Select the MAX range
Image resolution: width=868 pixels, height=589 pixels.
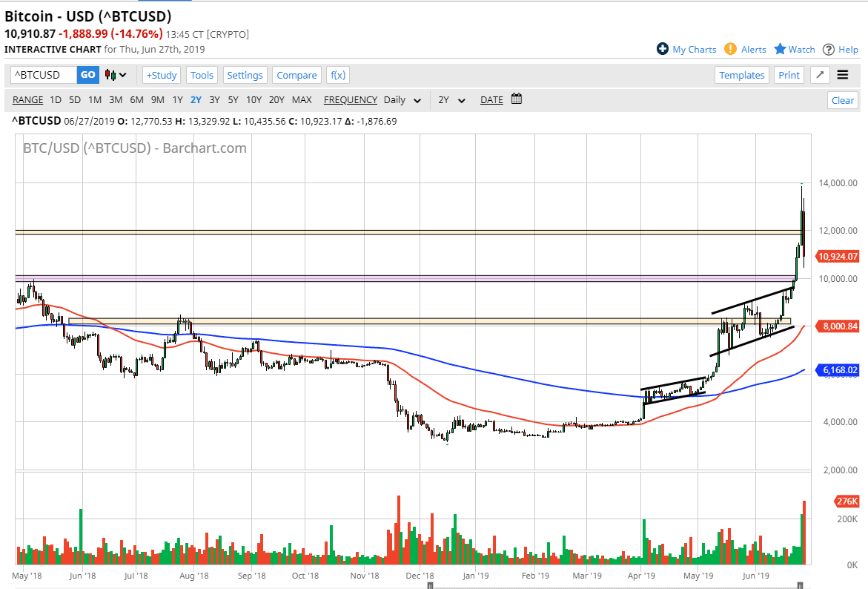point(302,99)
